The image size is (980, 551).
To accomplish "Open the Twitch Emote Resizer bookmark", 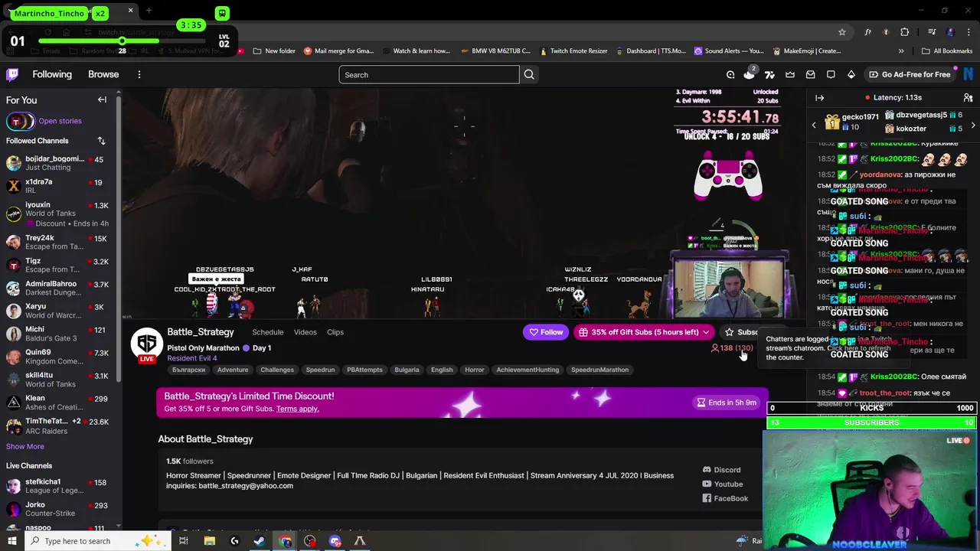I will [573, 51].
